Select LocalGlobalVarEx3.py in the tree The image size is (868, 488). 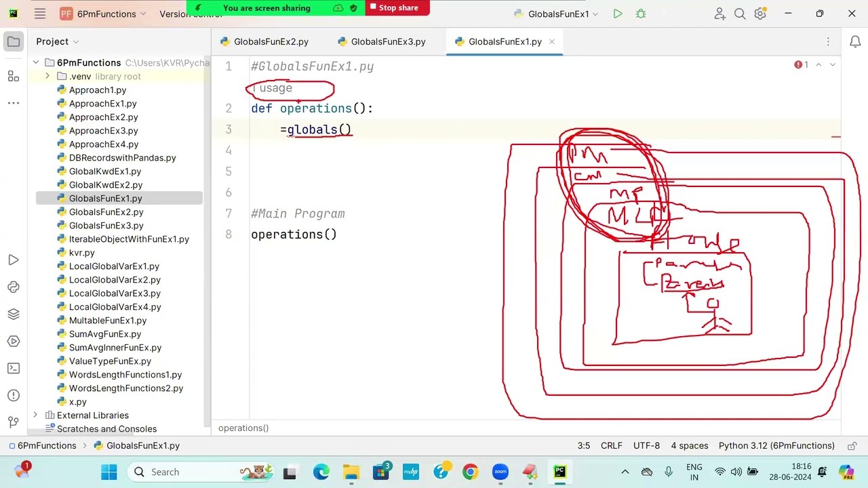tap(115, 293)
